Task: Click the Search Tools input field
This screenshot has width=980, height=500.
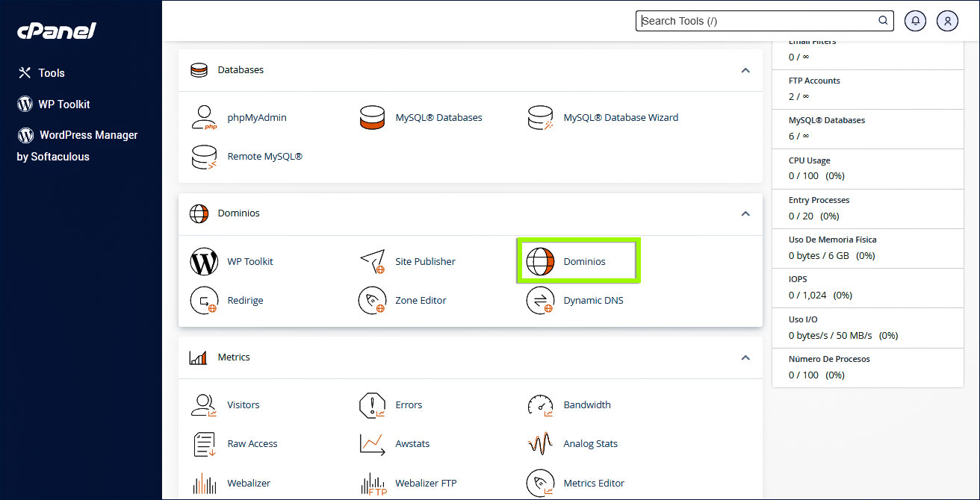Action: pos(754,20)
